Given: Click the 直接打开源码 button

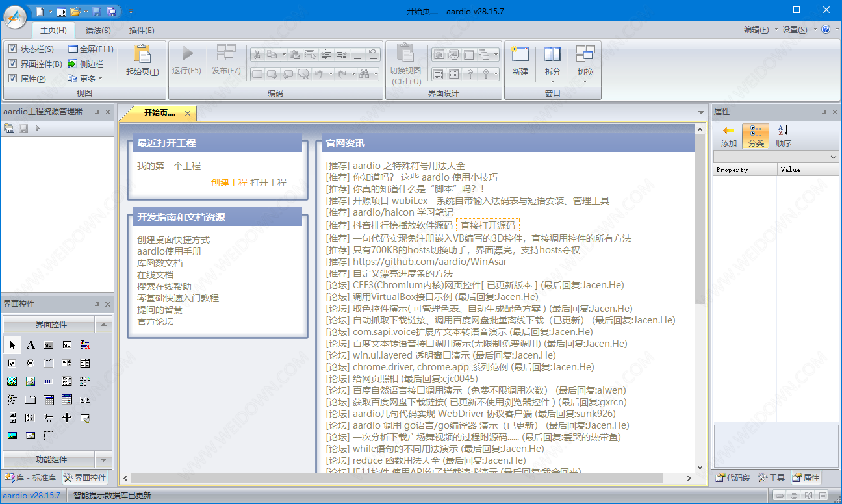Looking at the screenshot, I should coord(487,225).
